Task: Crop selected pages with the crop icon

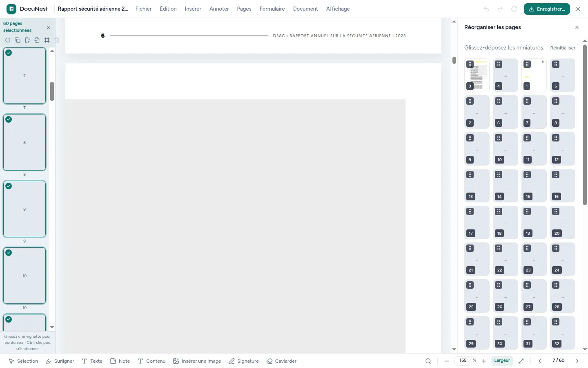Action: pos(47,40)
